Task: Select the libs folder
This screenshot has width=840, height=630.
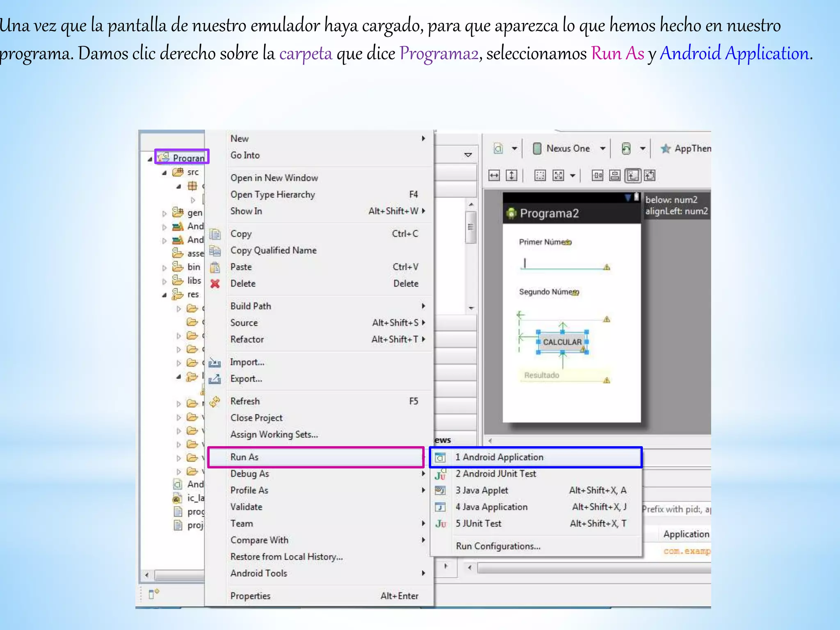Action: tap(187, 281)
